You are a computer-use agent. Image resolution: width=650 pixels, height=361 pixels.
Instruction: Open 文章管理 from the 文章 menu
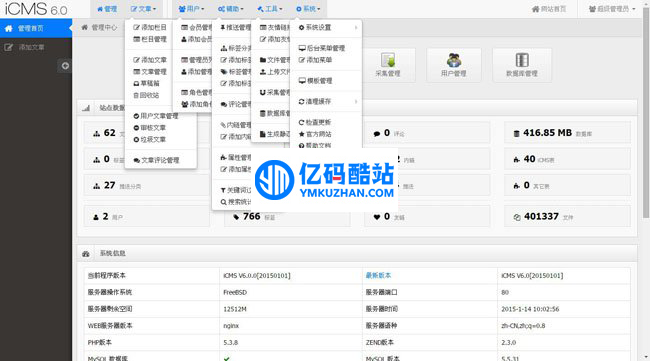150,71
